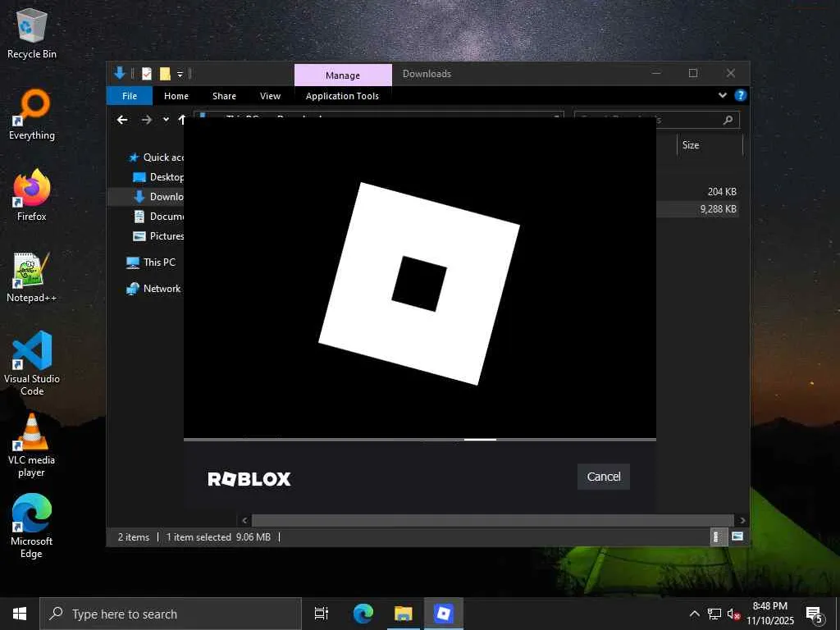
Task: Open network status tray icon
Action: pos(714,614)
